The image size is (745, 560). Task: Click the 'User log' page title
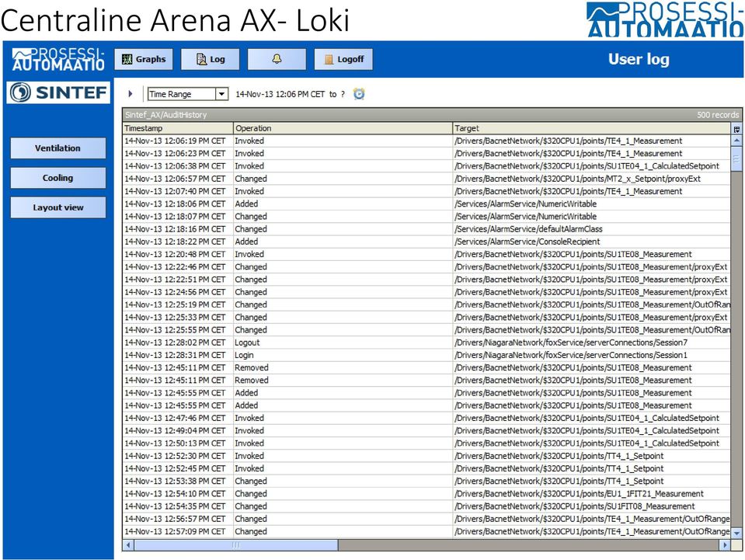coord(639,59)
